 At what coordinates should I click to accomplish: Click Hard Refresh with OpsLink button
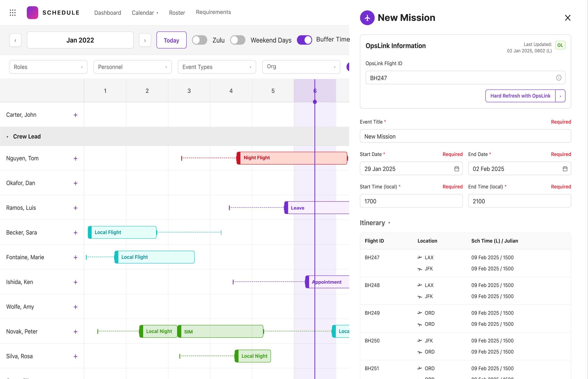coord(520,96)
